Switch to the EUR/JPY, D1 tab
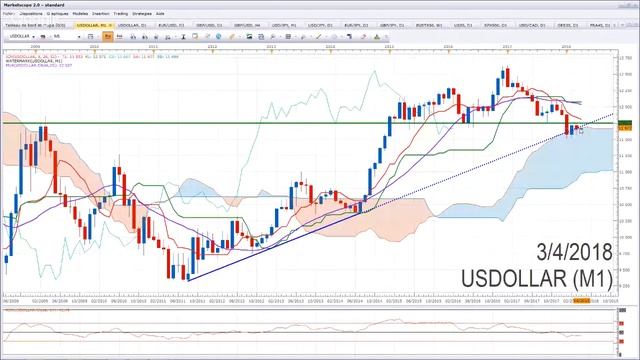 (x=356, y=25)
